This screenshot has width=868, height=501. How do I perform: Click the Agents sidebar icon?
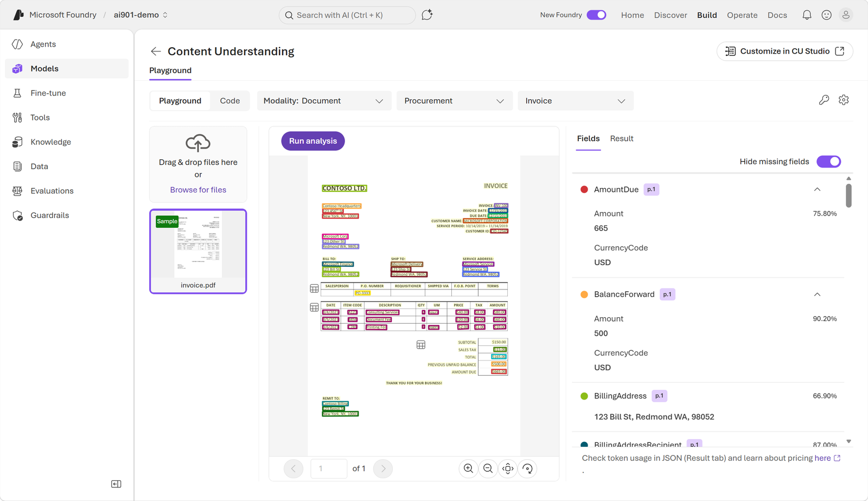click(17, 44)
